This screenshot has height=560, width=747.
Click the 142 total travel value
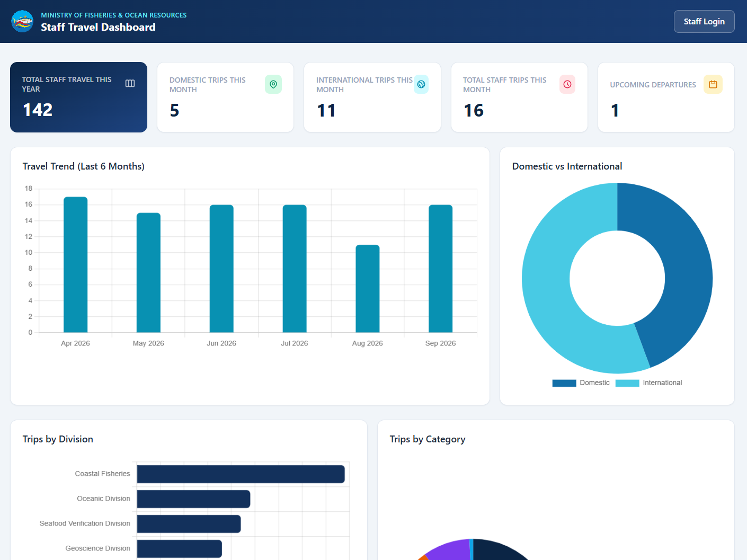[38, 110]
